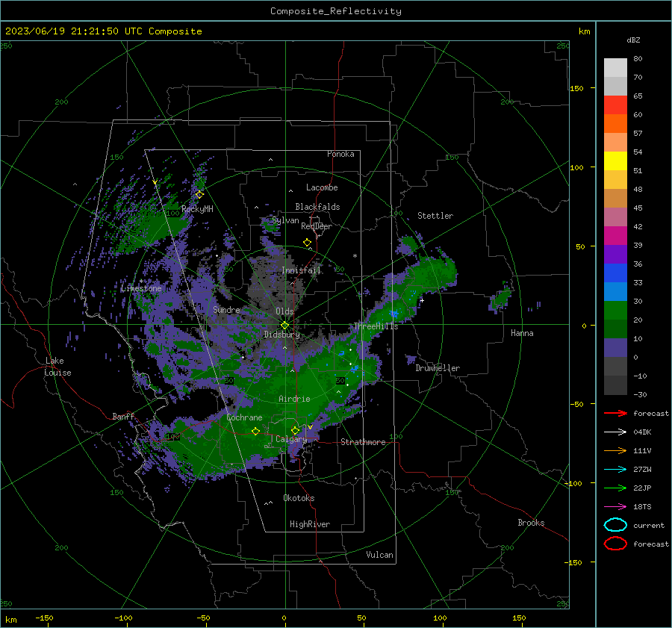
Task: Click the white 04DK arrow in legend
Action: pos(615,432)
